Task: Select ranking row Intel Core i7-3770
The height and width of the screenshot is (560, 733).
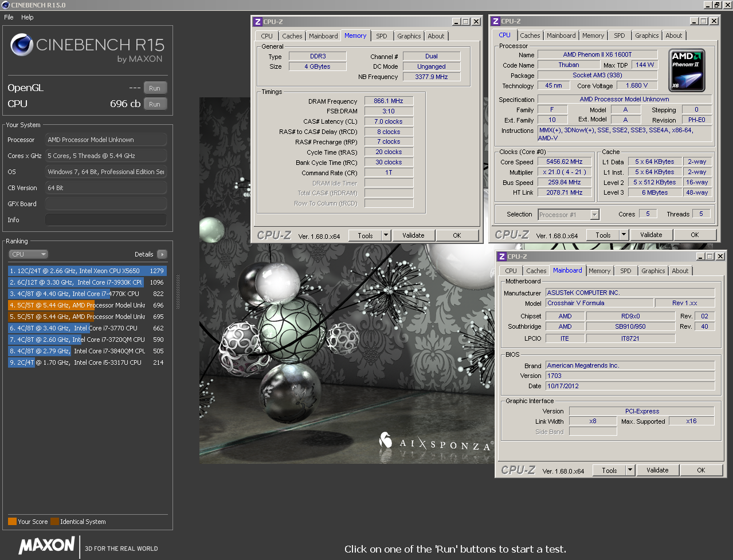Action: (x=87, y=328)
